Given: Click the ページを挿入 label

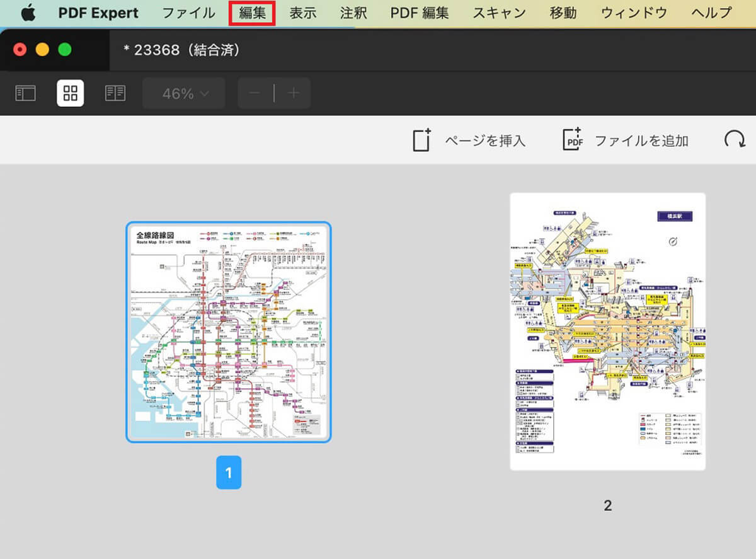Looking at the screenshot, I should tap(485, 141).
